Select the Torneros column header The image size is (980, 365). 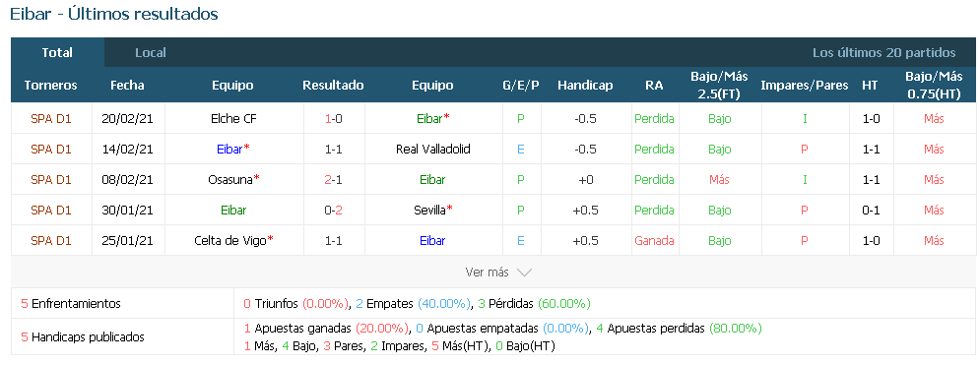tap(51, 85)
